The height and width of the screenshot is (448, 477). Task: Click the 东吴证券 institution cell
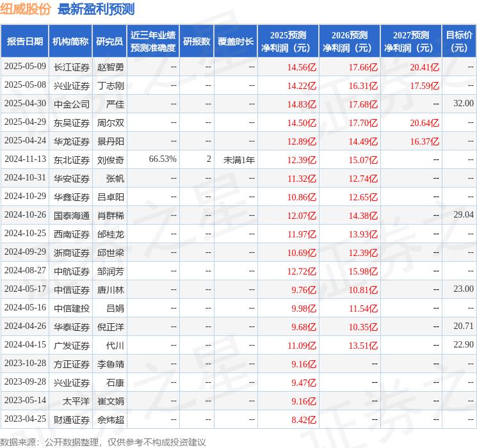72,123
